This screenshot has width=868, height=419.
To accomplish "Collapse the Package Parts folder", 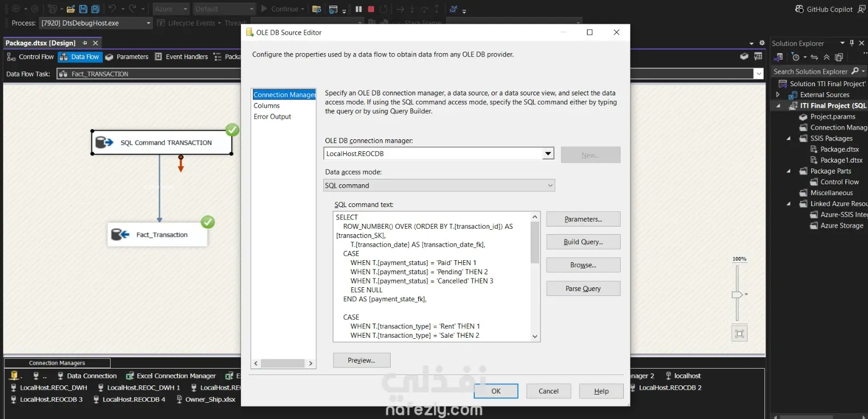I will tap(789, 171).
